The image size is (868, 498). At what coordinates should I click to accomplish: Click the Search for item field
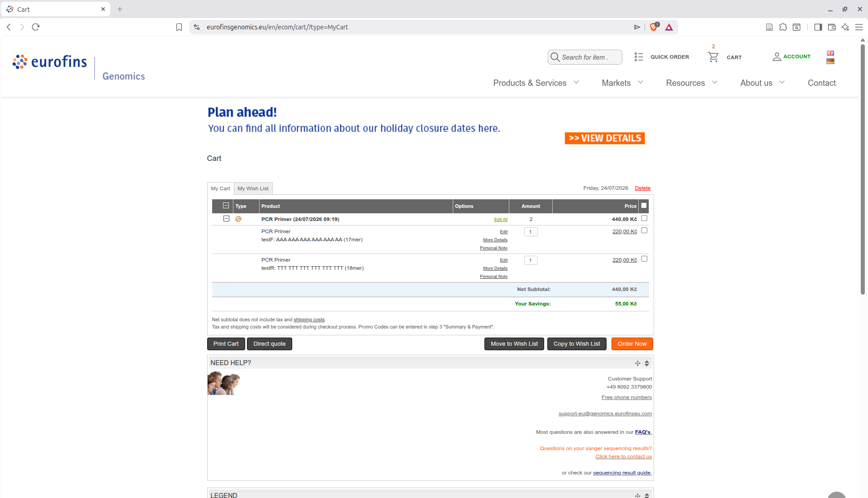click(x=585, y=57)
